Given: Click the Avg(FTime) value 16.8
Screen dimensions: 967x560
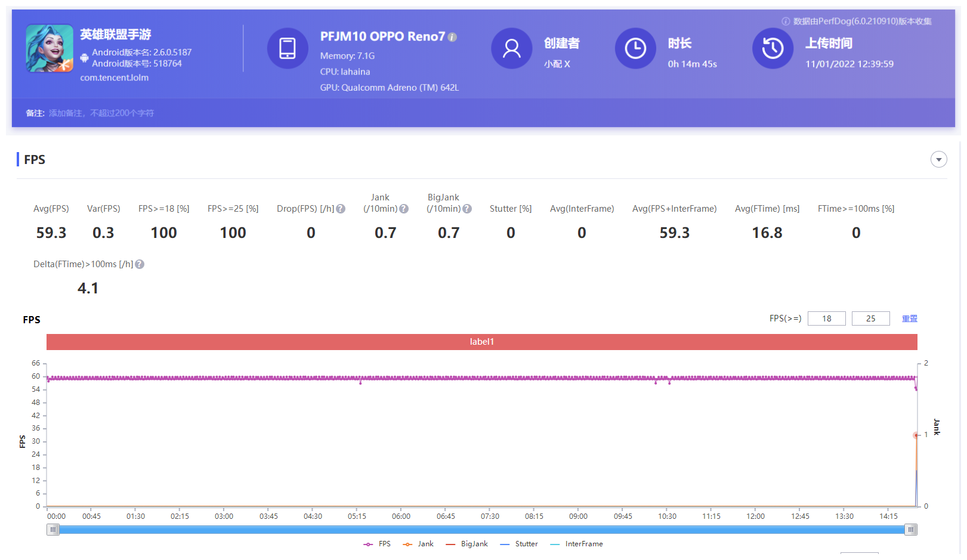Looking at the screenshot, I should point(767,233).
